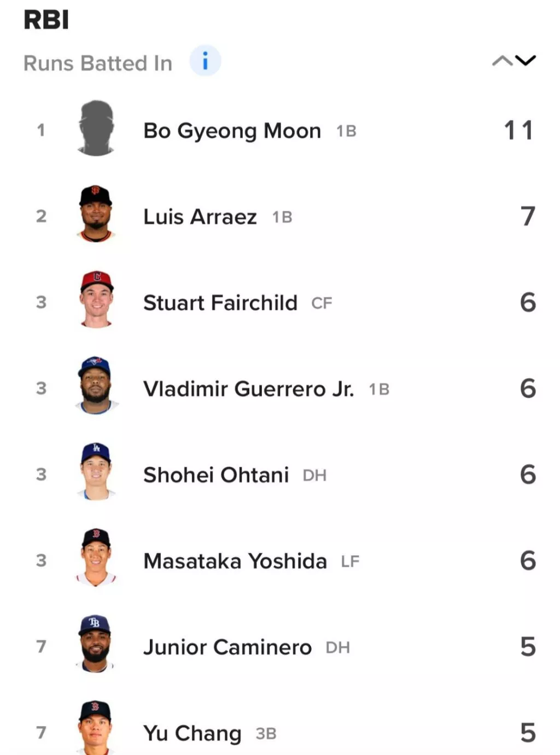Viewport: 560px width, 755px height.
Task: Open Vladimir Guerrero Jr.'s headshot
Action: (x=96, y=386)
